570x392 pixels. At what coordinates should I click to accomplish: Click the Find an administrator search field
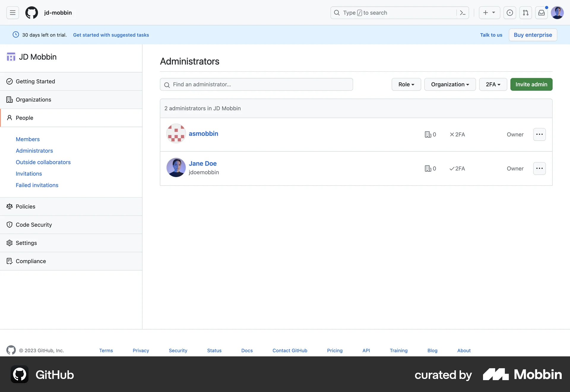[256, 84]
